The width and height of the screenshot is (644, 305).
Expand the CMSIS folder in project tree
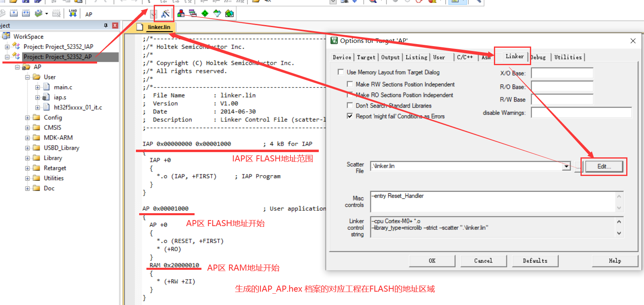(x=28, y=128)
